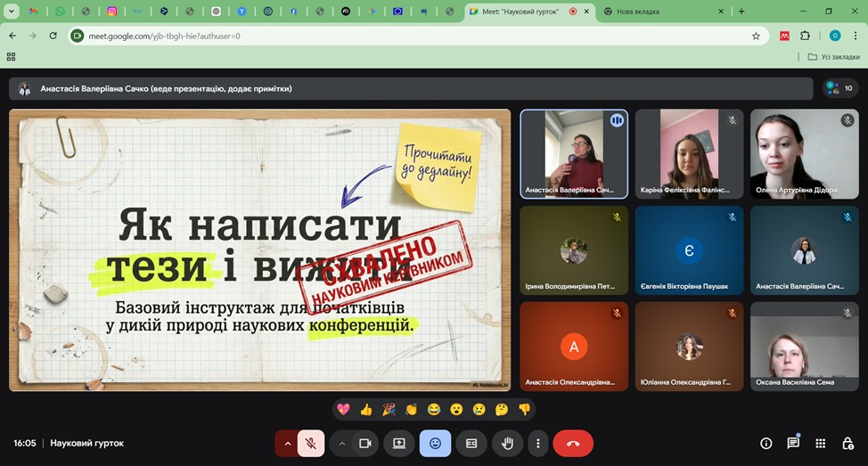Bookmark this page with star icon
This screenshot has height=466, width=868.
point(757,36)
